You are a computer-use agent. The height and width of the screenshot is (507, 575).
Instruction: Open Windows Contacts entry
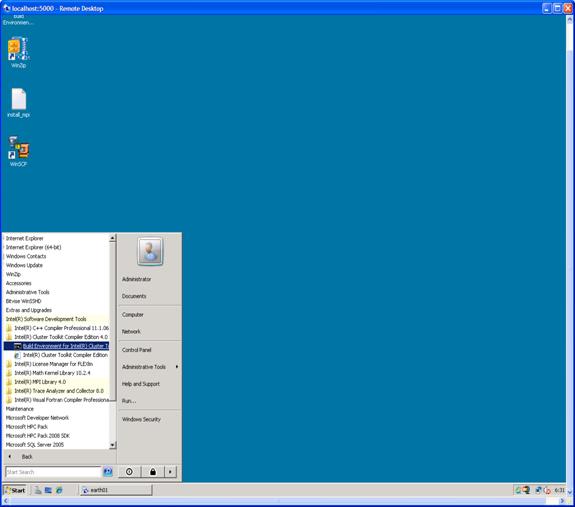tap(26, 256)
